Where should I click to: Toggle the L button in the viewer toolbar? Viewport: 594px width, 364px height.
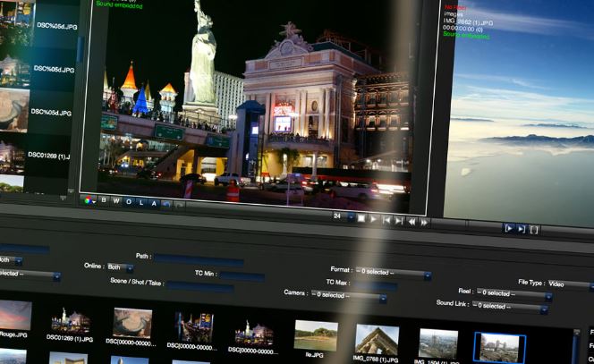pos(141,203)
